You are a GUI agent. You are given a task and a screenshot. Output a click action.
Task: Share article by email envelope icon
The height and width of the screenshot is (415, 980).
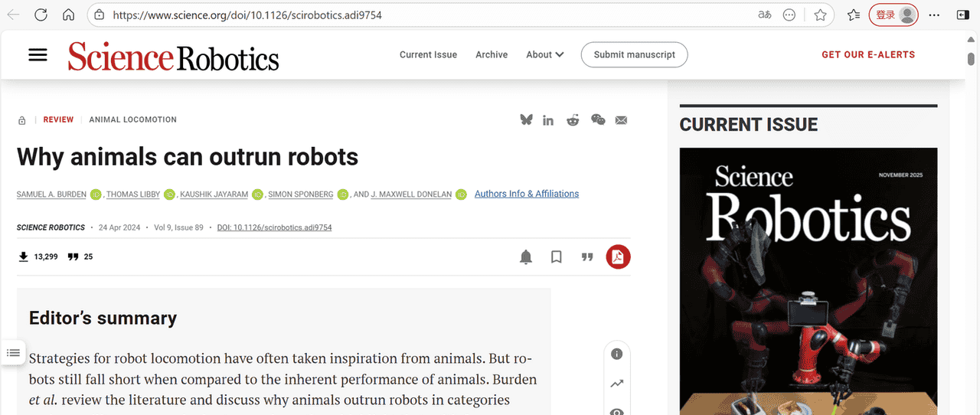tap(621, 120)
